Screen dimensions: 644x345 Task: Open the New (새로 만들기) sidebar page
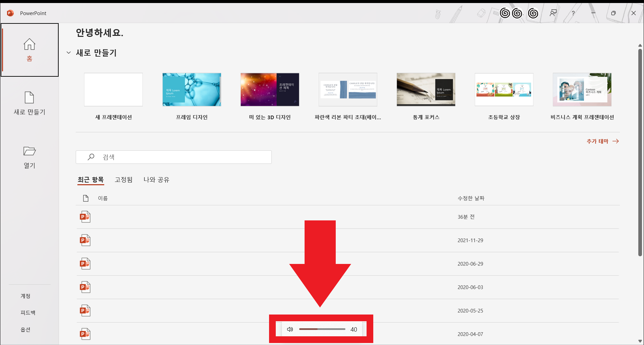pyautogui.click(x=29, y=103)
